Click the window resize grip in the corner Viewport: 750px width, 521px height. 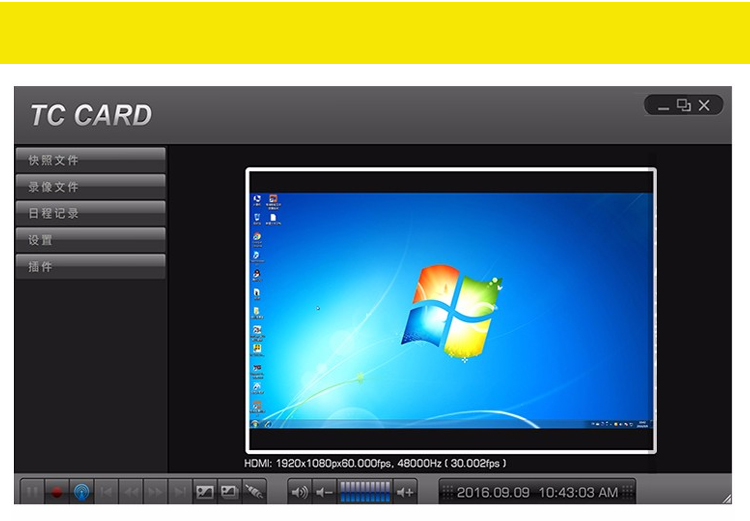[727, 499]
